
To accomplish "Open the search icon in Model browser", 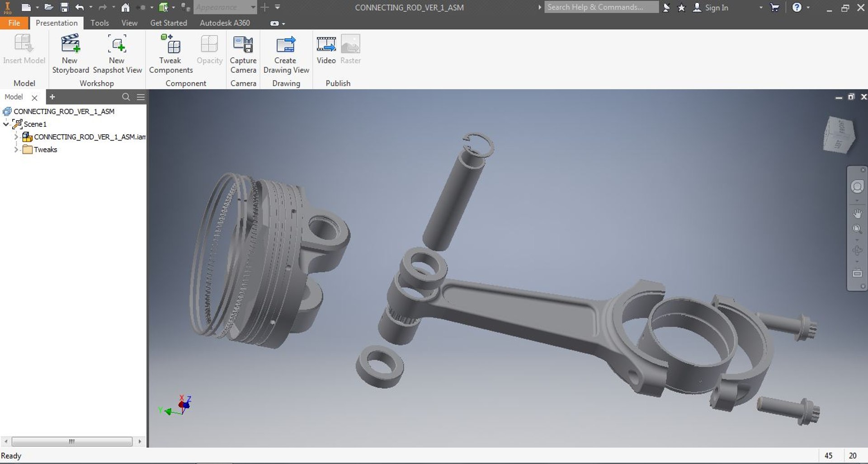I will [x=126, y=97].
